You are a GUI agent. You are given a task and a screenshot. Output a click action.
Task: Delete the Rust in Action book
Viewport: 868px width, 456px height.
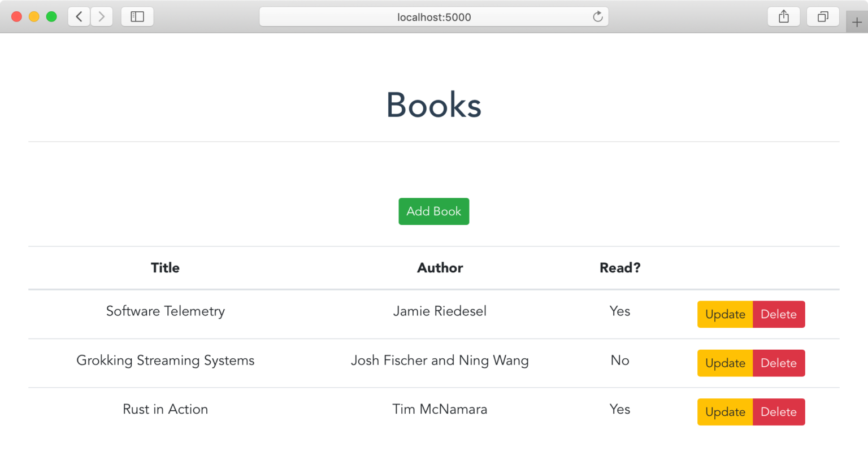tap(778, 412)
